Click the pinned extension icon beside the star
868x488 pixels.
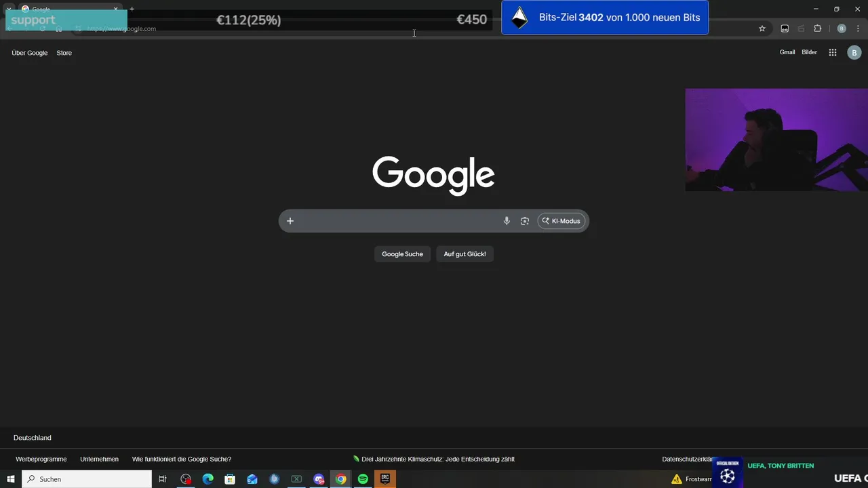785,28
